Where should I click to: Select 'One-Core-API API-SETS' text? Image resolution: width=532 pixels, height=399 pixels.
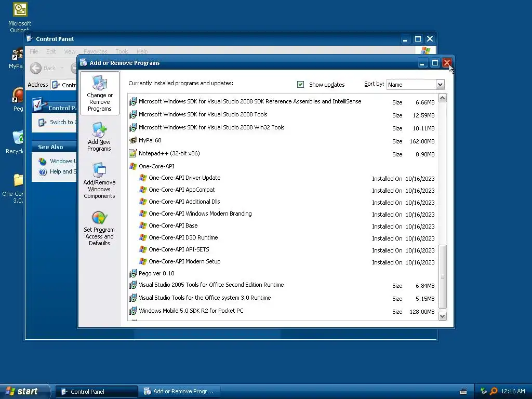click(179, 249)
